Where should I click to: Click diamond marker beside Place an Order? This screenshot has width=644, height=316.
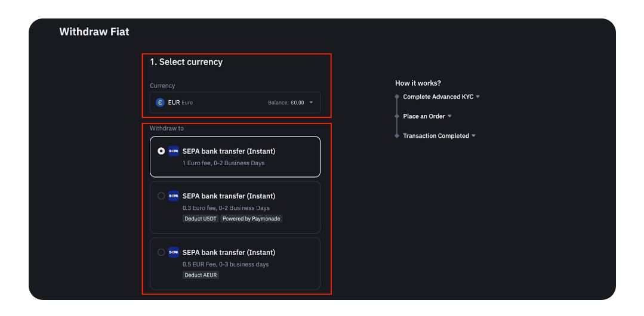point(397,116)
